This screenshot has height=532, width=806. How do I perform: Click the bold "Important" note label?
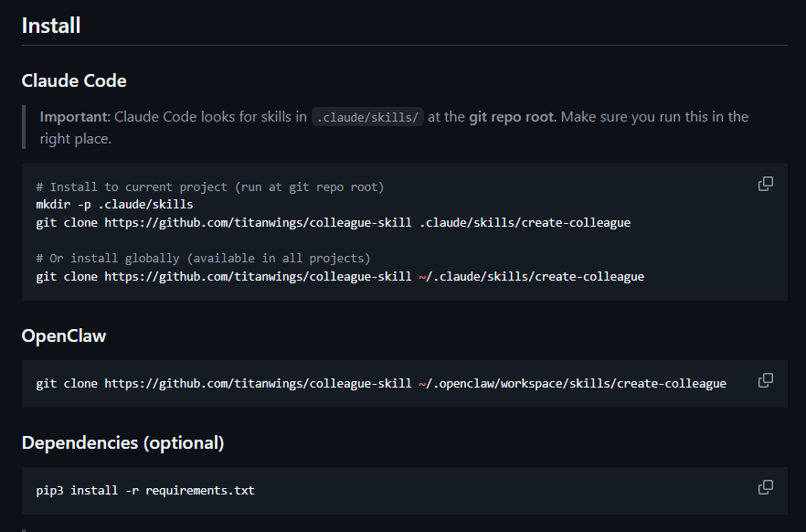[x=75, y=117]
